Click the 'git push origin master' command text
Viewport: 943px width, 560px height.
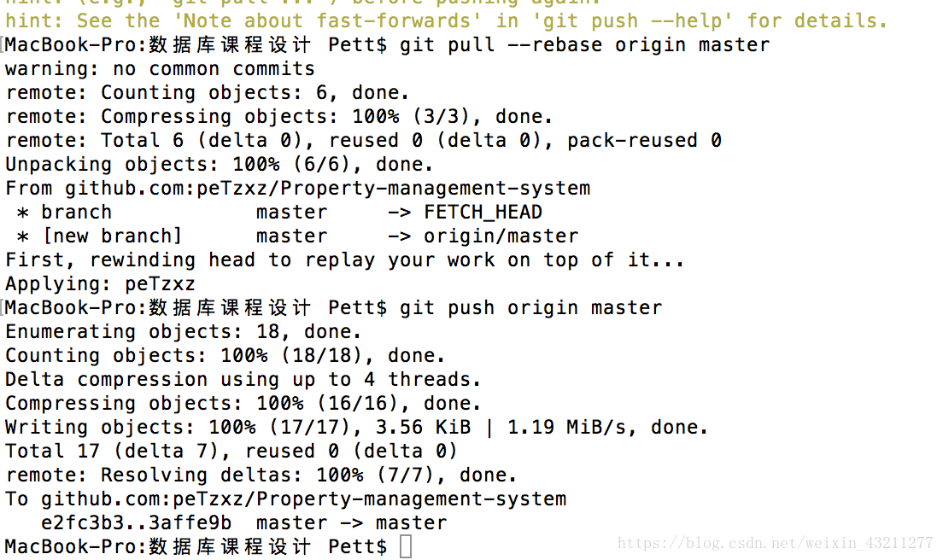tap(530, 307)
